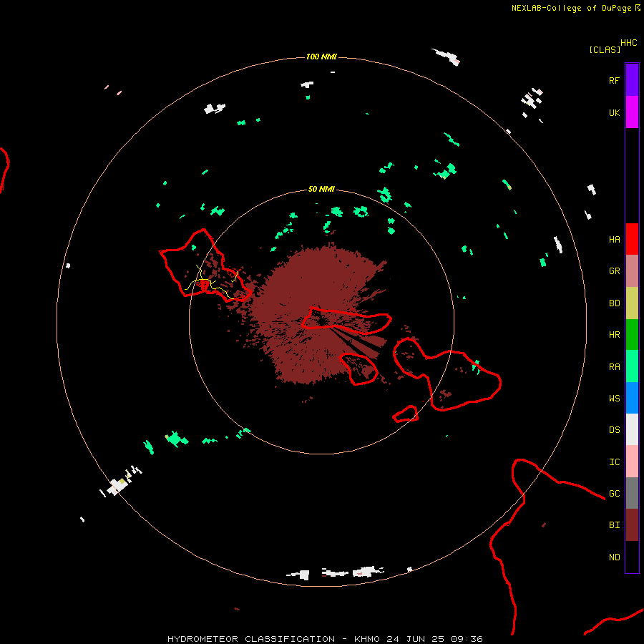The image size is (644, 644).
Task: Click the yellow road network on Oahu
Action: (x=210, y=281)
